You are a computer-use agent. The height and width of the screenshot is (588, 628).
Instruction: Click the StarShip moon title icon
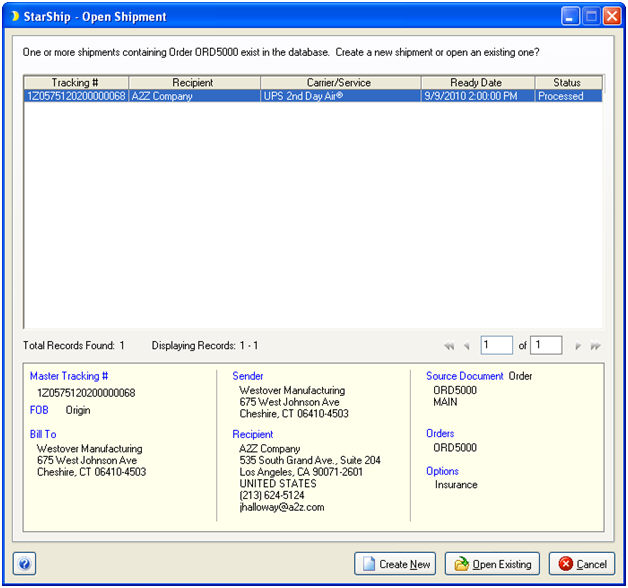click(15, 16)
